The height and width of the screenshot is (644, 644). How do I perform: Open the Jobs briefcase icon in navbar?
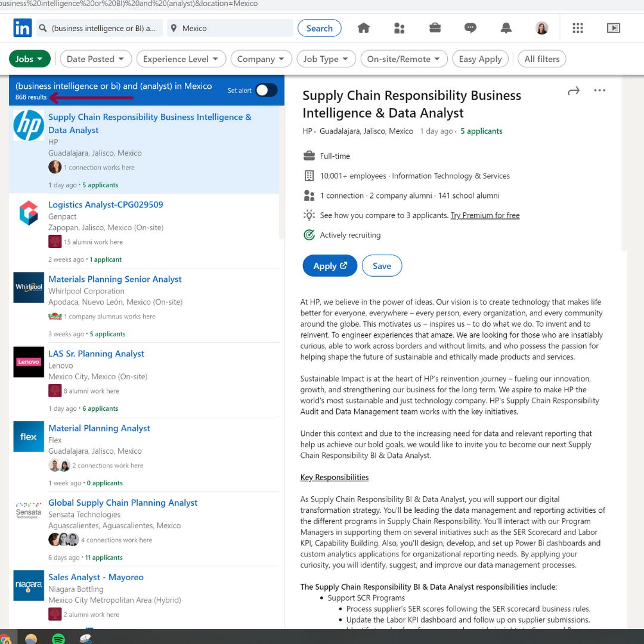click(x=435, y=28)
